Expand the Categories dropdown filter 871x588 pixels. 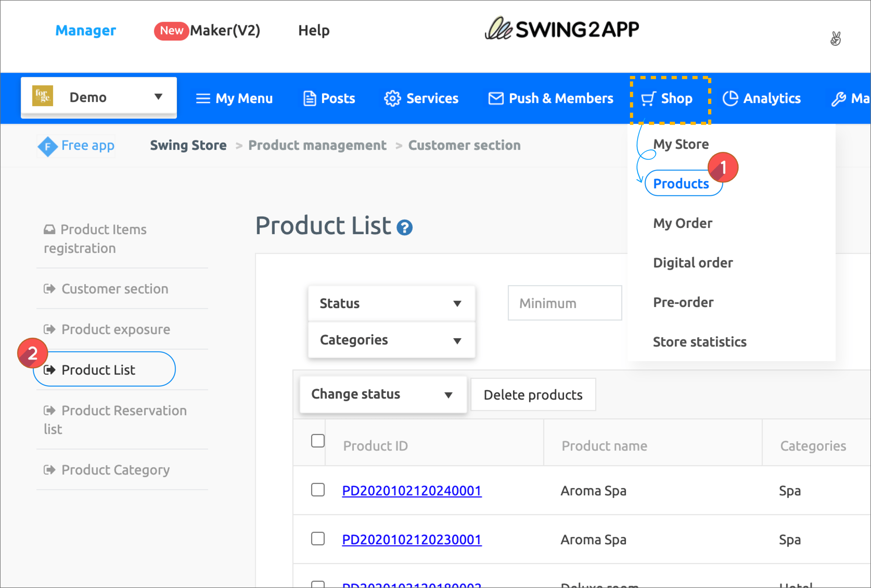tap(391, 340)
